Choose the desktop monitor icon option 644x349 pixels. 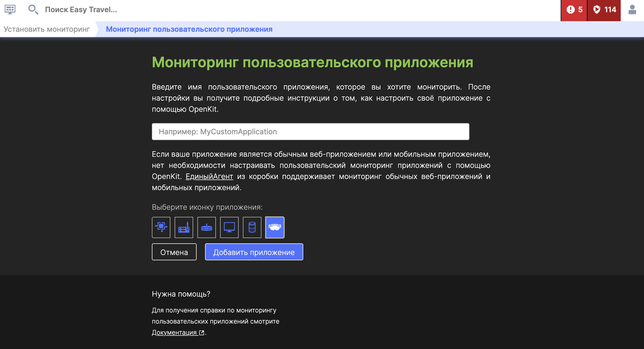point(229,227)
